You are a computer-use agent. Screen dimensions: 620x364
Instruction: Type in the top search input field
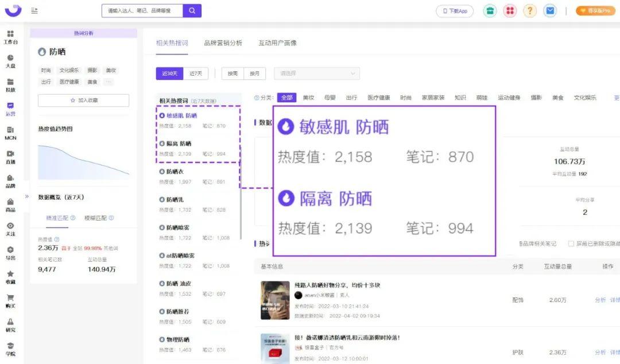[142, 11]
